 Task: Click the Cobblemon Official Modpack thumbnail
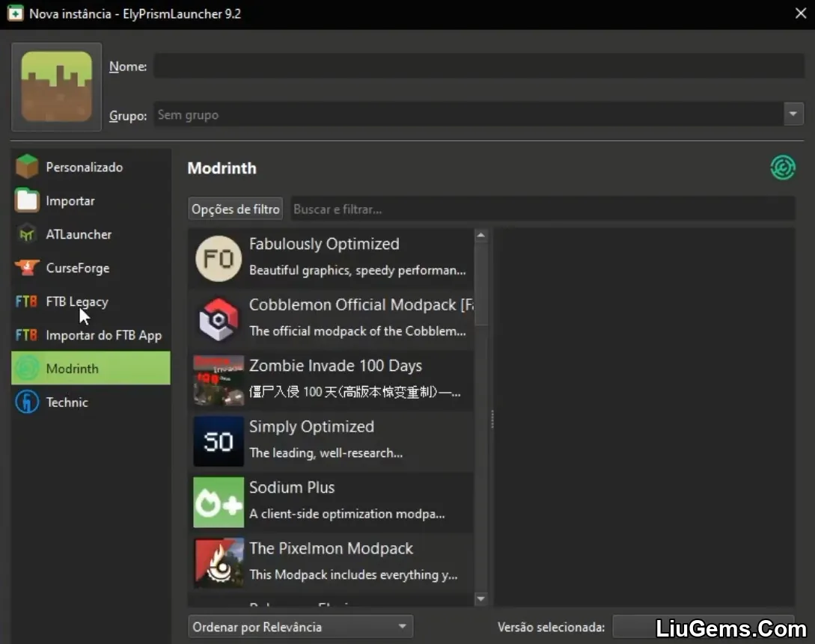(219, 319)
